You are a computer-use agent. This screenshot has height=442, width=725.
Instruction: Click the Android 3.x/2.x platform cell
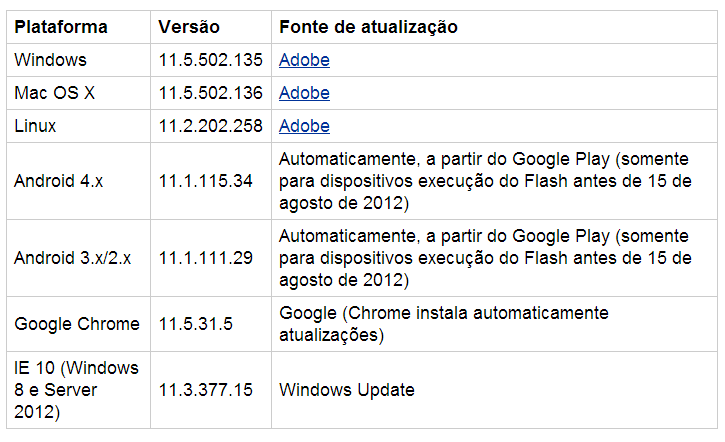coord(73,258)
